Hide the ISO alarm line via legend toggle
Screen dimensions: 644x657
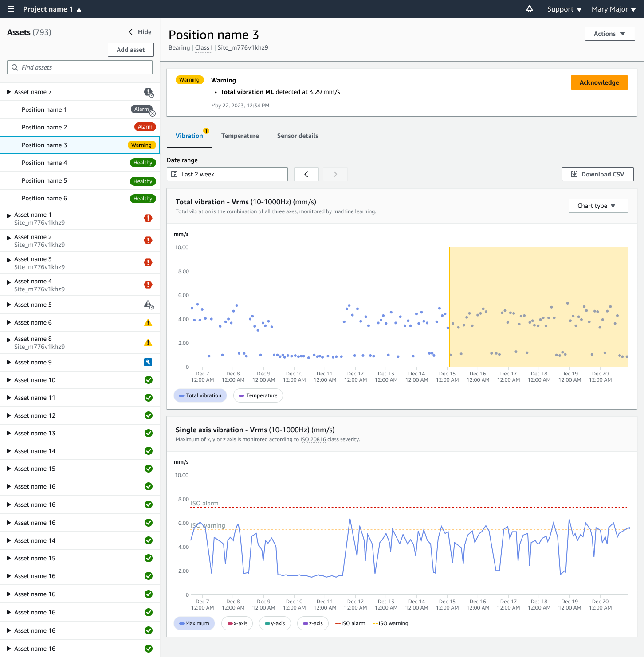click(350, 623)
